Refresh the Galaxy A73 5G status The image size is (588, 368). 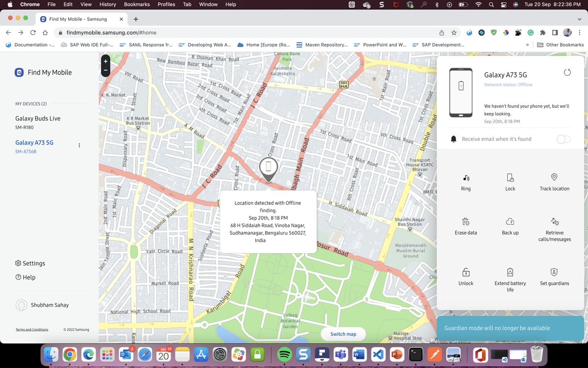(x=567, y=73)
